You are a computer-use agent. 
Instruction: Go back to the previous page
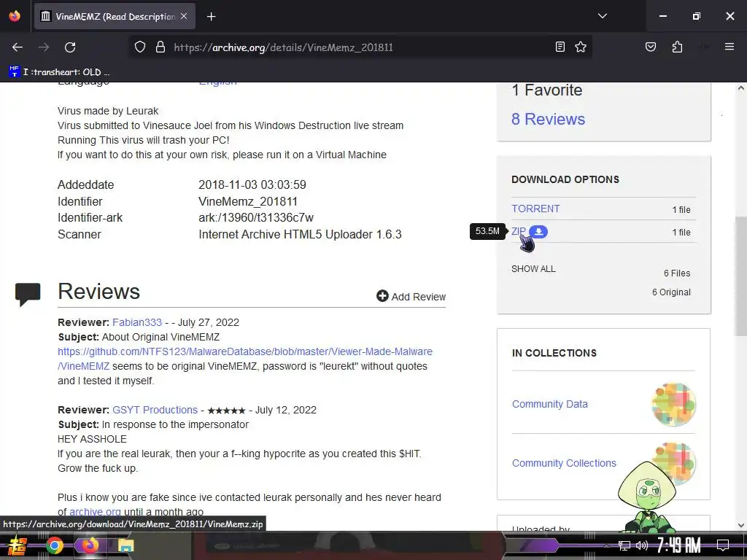(18, 47)
